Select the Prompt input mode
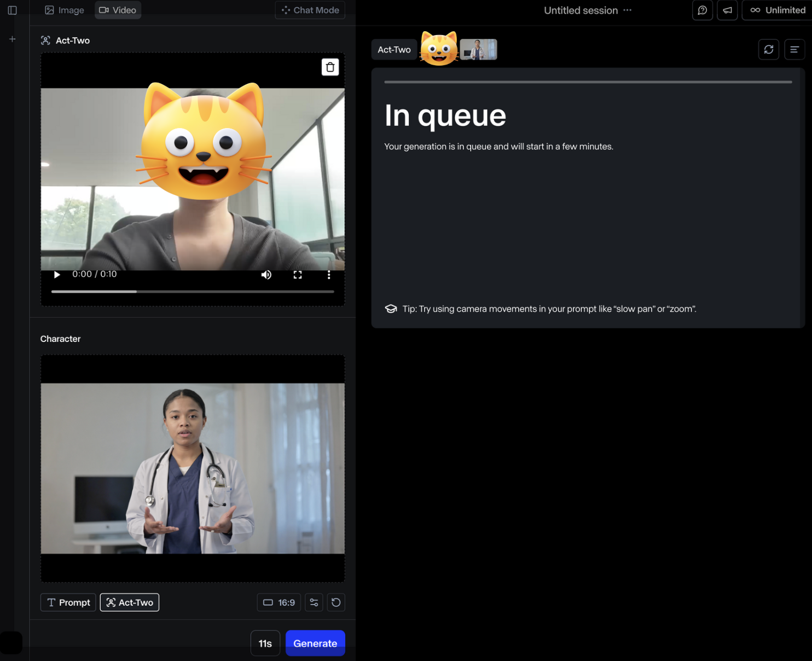812x661 pixels. point(68,602)
